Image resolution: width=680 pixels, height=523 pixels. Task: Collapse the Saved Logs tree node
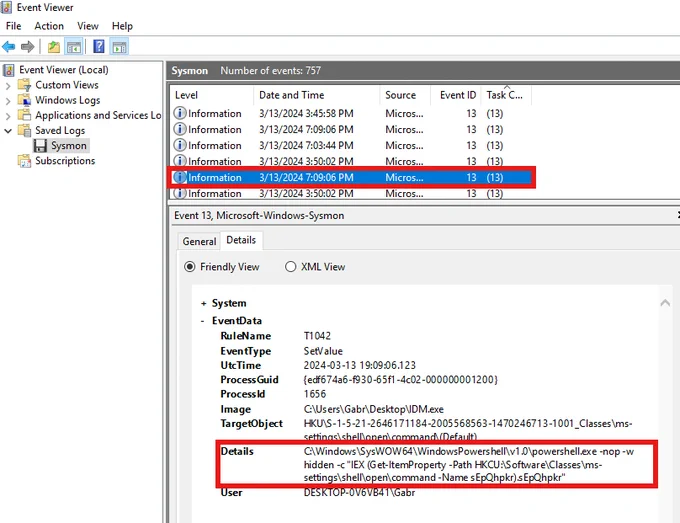tap(8, 131)
